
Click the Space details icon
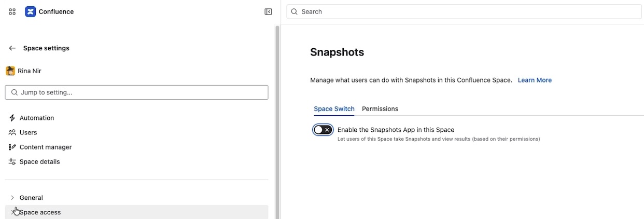[12, 161]
